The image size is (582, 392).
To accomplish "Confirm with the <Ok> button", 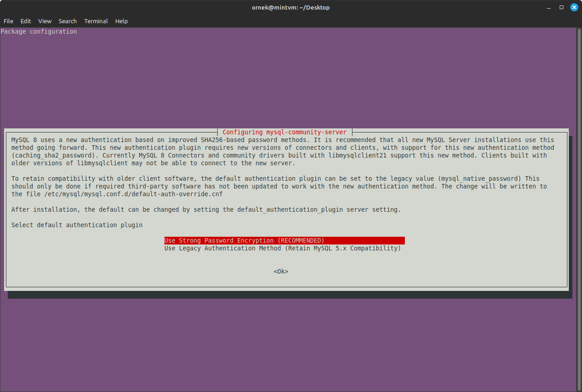I will coord(281,271).
